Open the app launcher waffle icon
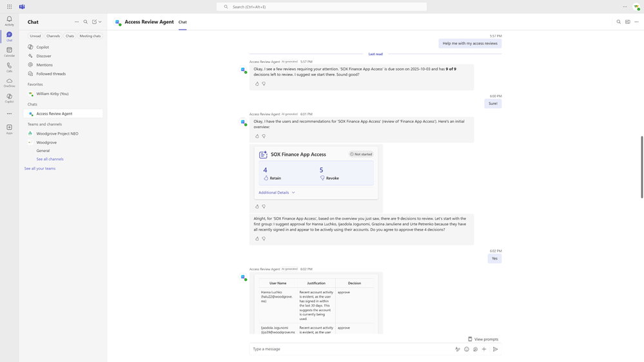The height and width of the screenshot is (362, 644). 10,6
